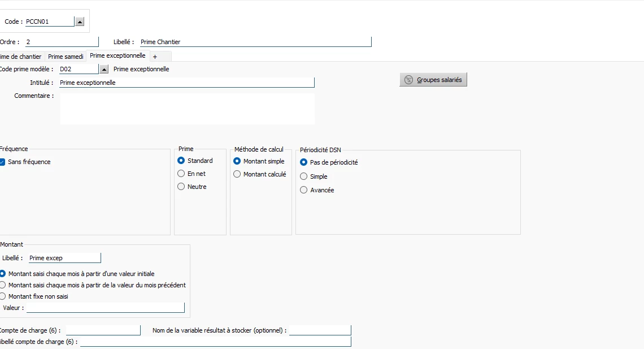
Task: Select Avancée DSN periodicity
Action: 304,190
